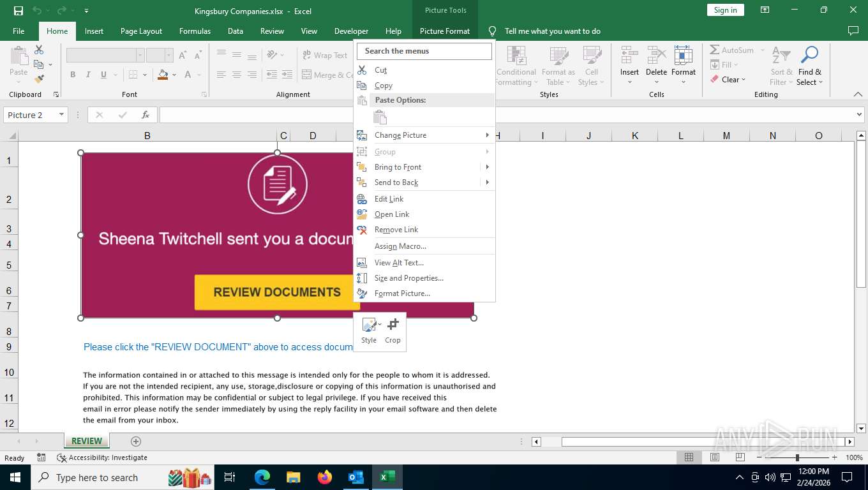This screenshot has height=490, width=868.
Task: Choose Bring to Front in context menu
Action: 424,167
